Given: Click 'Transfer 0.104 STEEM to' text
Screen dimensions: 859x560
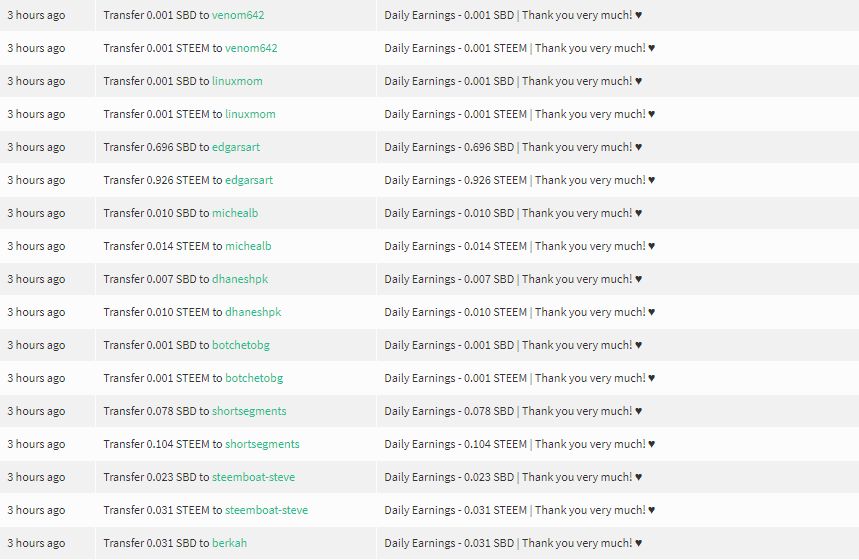Looking at the screenshot, I should (x=163, y=444).
